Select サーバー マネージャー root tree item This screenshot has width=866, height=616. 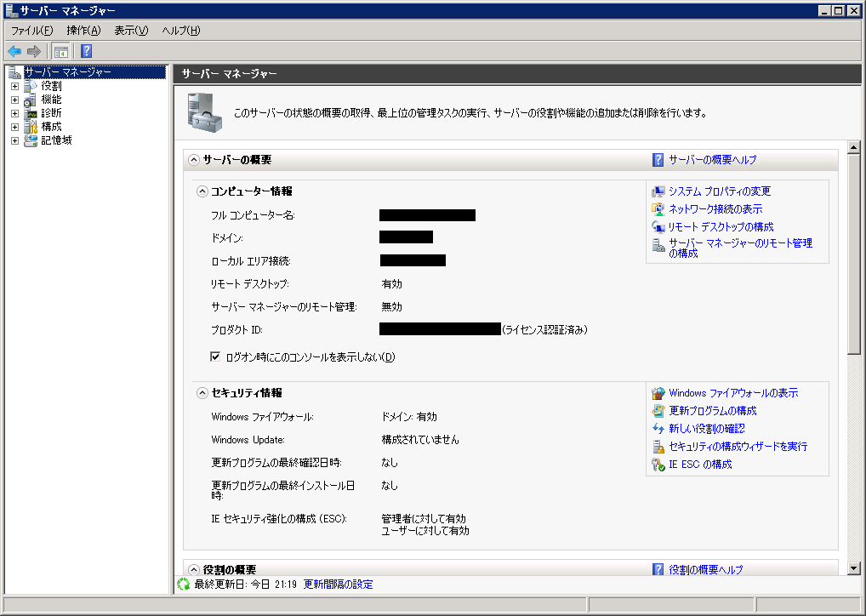click(x=94, y=71)
